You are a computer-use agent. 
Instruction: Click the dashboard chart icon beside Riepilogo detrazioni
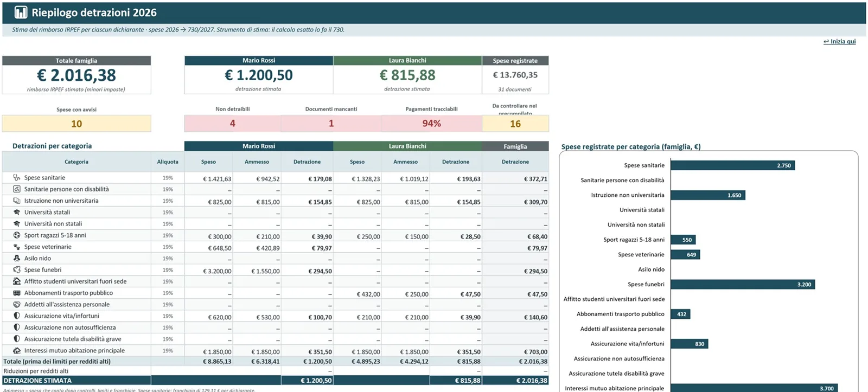pos(21,12)
